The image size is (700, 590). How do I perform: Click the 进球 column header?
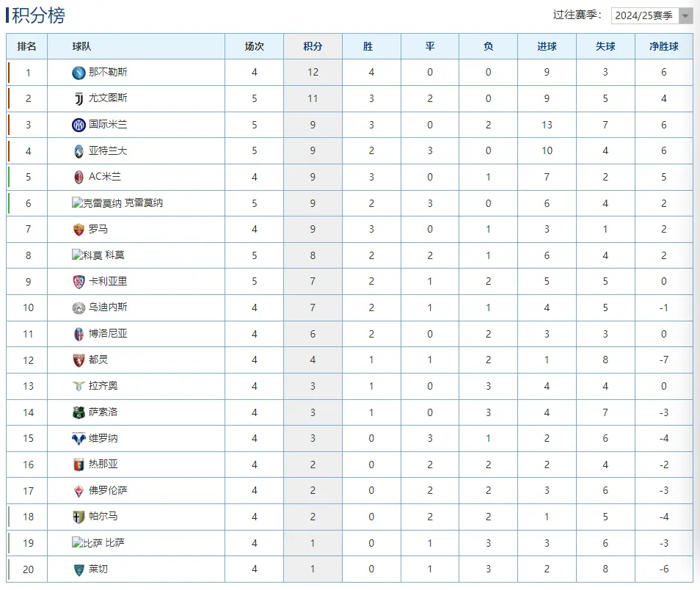547,46
